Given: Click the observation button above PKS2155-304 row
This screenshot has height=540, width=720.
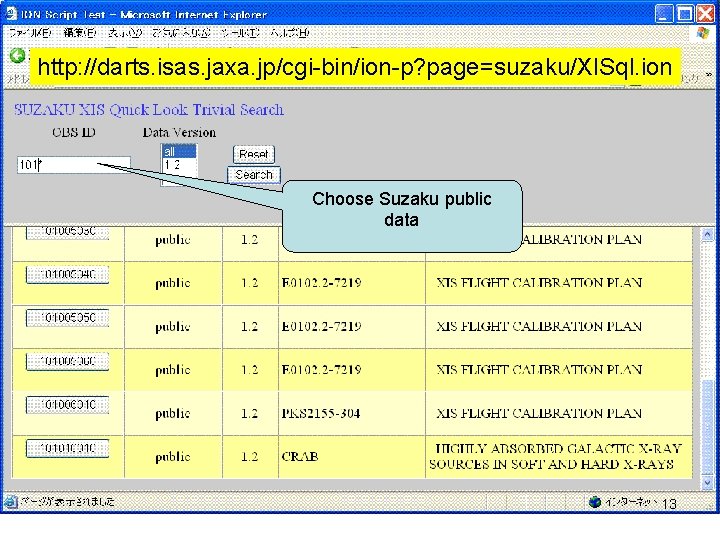Looking at the screenshot, I should [68, 361].
